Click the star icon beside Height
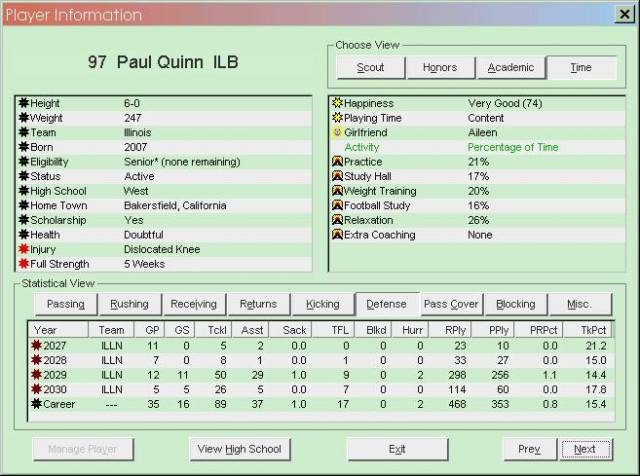The image size is (640, 476). (x=24, y=103)
